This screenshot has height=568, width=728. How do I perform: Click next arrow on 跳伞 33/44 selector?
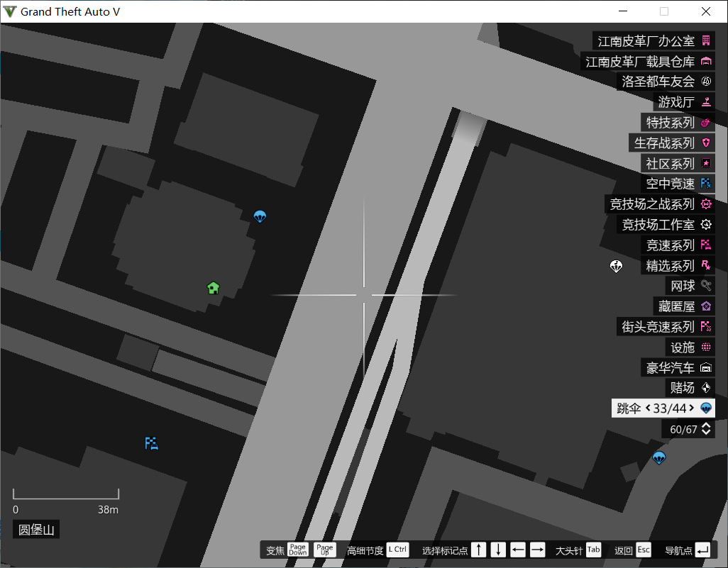pyautogui.click(x=691, y=408)
